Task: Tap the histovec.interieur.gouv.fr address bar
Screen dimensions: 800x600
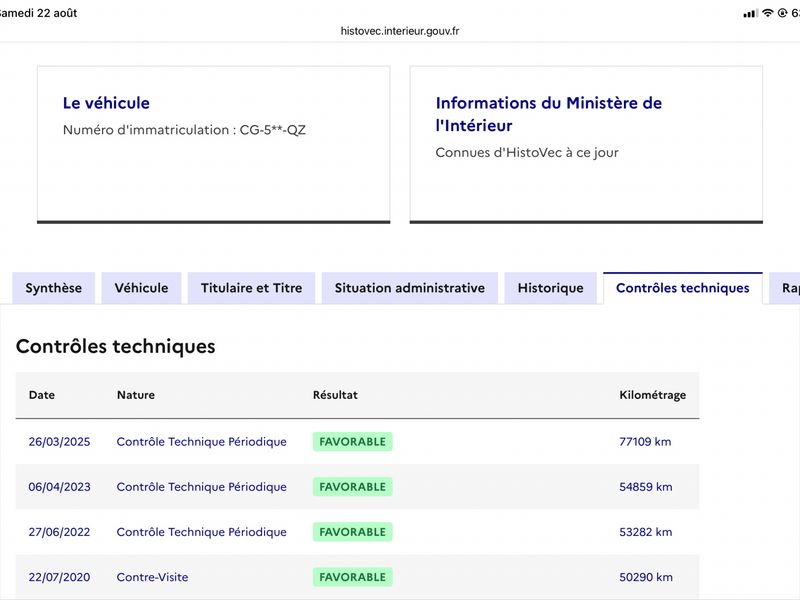Action: click(400, 31)
